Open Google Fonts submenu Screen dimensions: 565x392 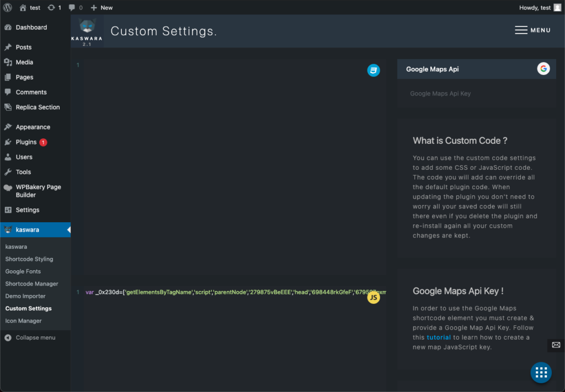[23, 271]
